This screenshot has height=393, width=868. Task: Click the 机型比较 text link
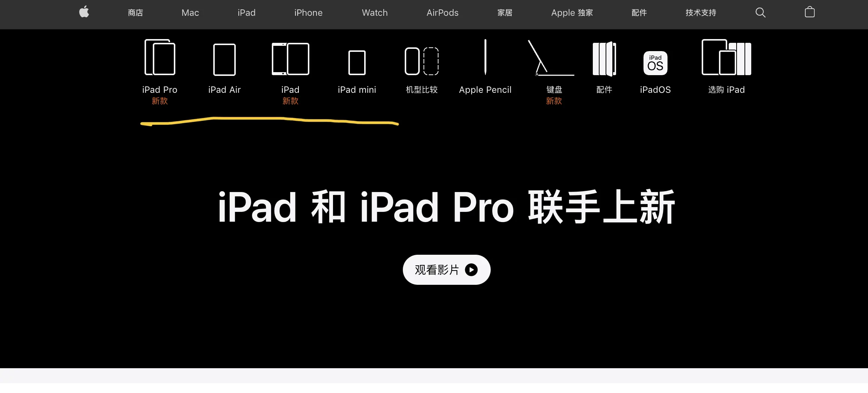tap(422, 90)
